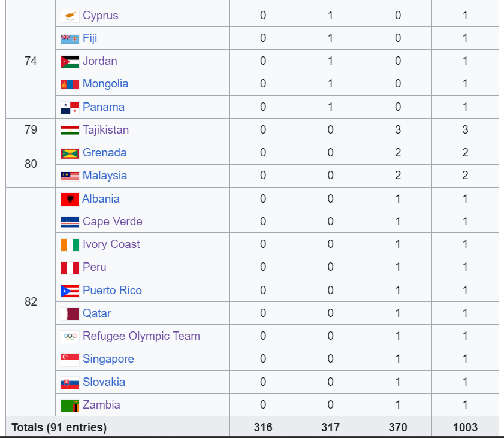Click the Zambia flag icon
The height and width of the screenshot is (438, 504).
point(70,406)
